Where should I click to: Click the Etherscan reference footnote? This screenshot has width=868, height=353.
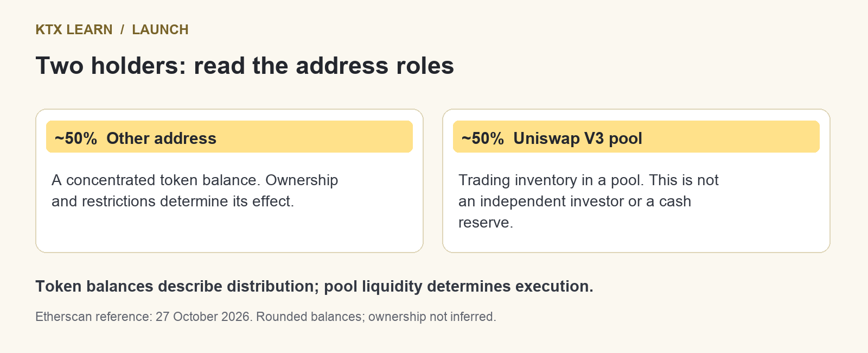(266, 317)
